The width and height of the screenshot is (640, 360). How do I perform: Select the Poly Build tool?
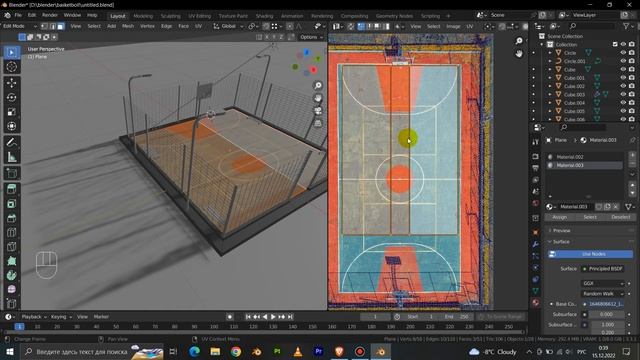coord(11,261)
